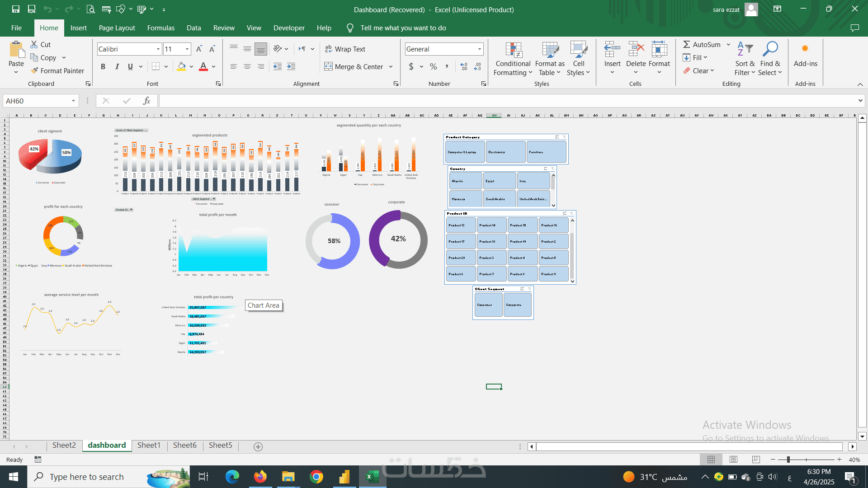Toggle the Egypt slicer button

[499, 181]
